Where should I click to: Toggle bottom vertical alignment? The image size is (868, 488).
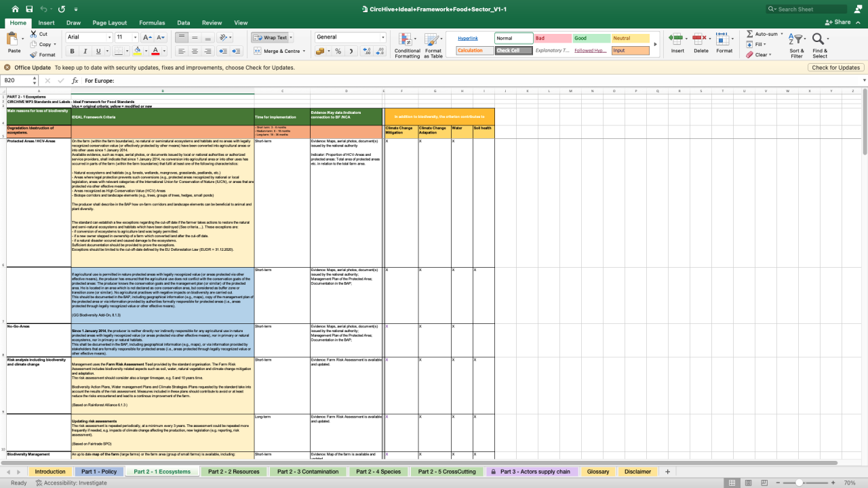pyautogui.click(x=208, y=37)
